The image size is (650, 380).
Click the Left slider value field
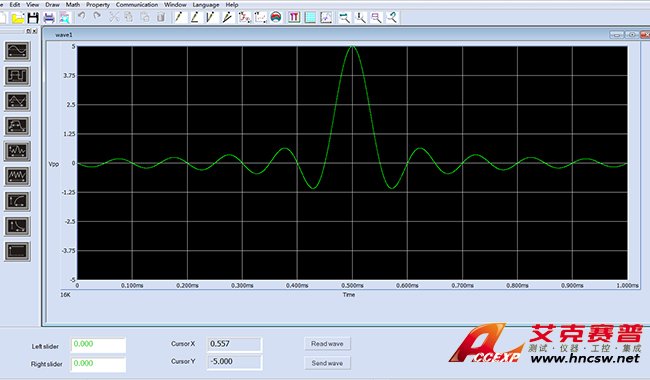coord(98,345)
